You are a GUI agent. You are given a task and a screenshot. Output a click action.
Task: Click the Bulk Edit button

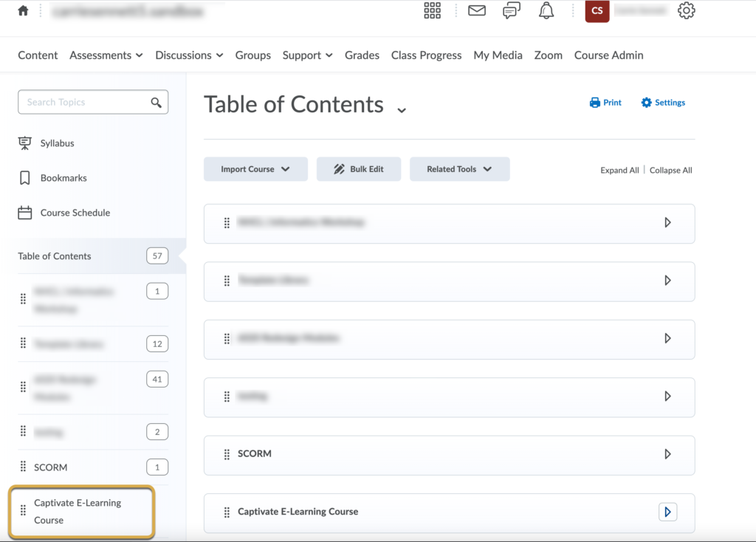click(x=359, y=169)
